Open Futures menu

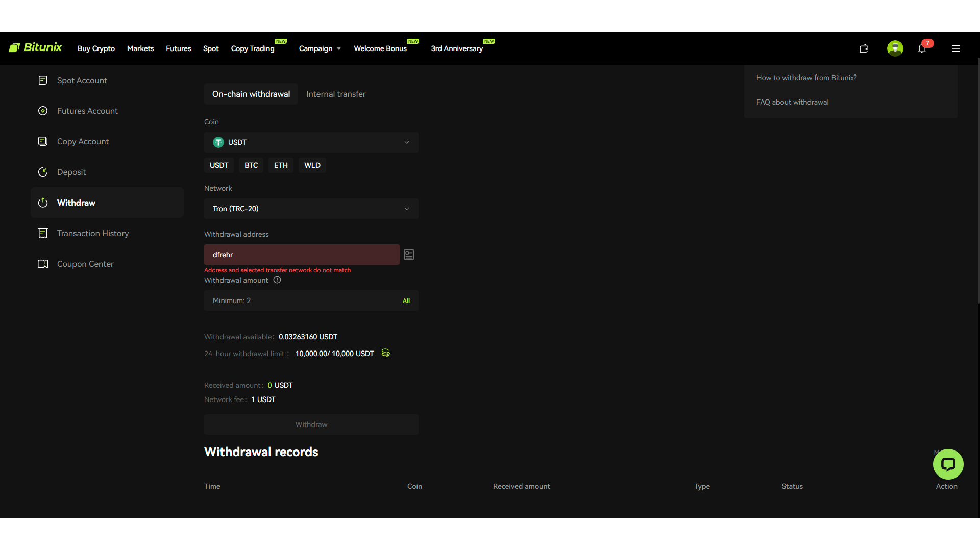point(179,48)
